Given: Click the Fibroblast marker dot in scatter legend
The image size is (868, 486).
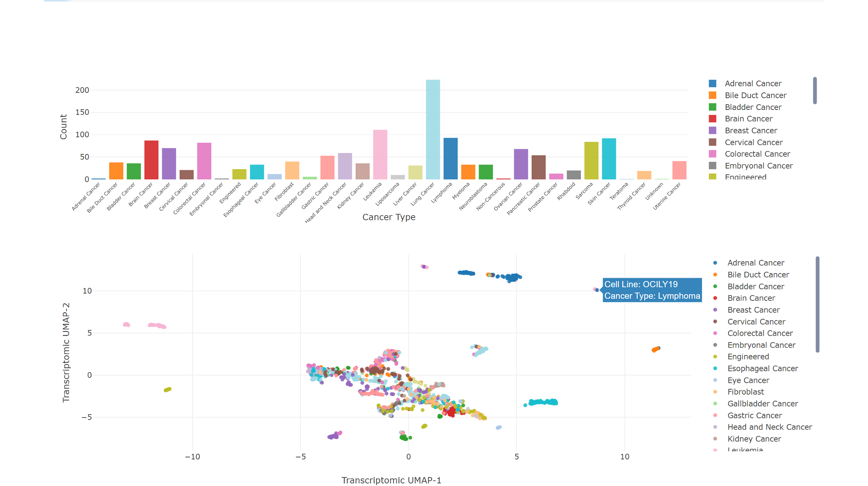Looking at the screenshot, I should (x=715, y=392).
